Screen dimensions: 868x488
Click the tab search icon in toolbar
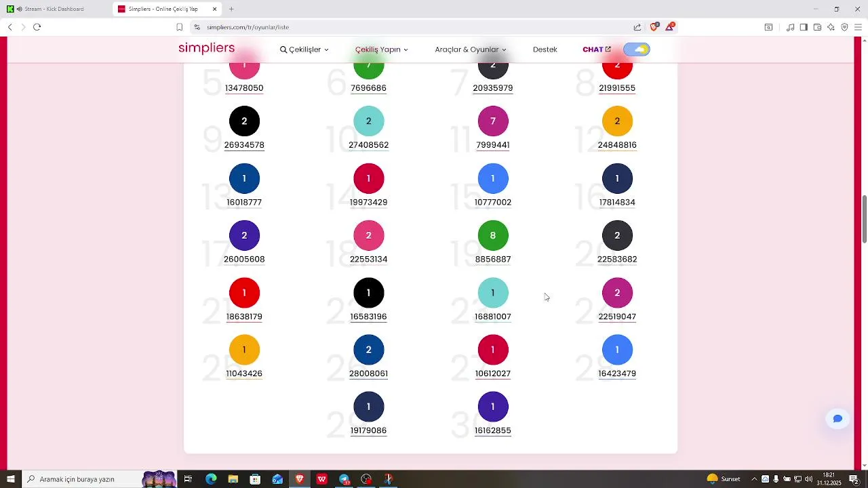tap(768, 27)
